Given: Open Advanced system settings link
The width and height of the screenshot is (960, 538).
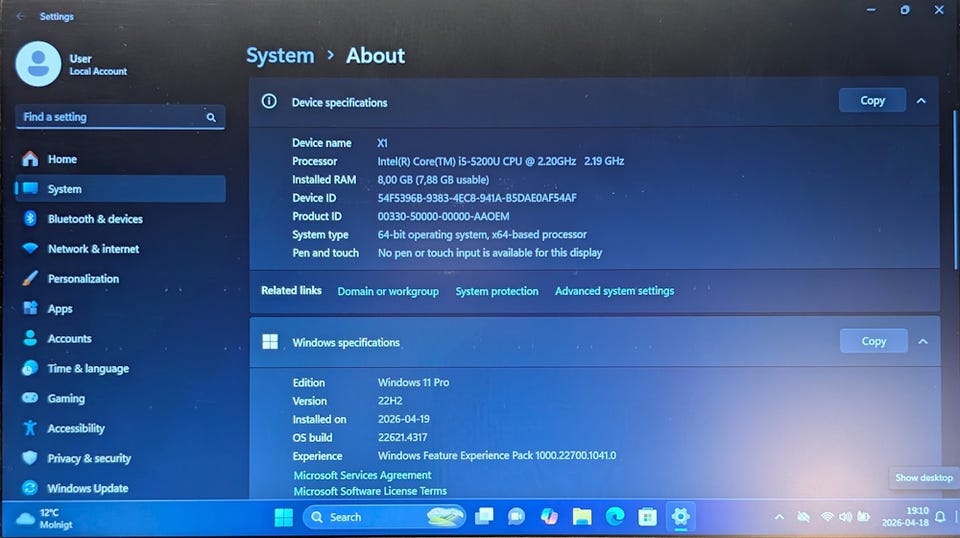Looking at the screenshot, I should point(614,291).
